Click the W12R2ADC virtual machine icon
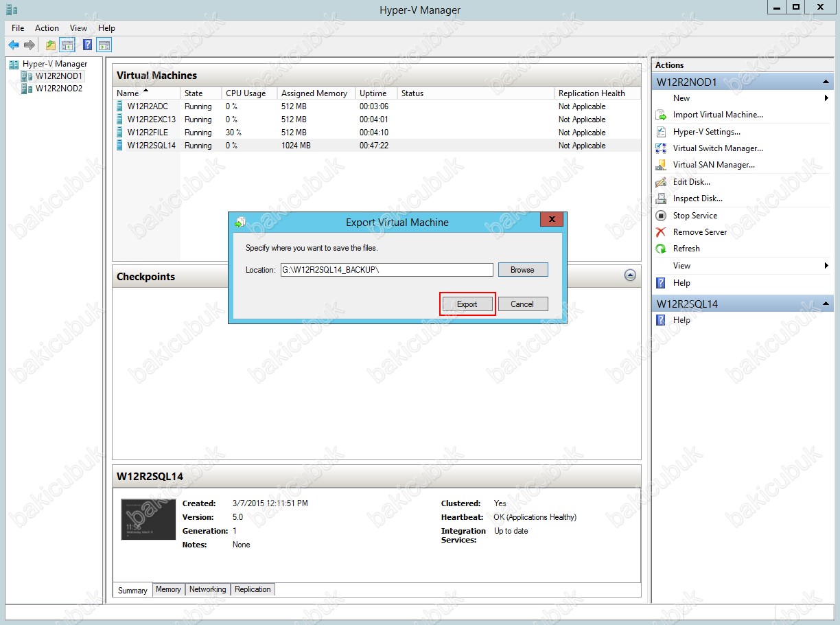This screenshot has height=625, width=840. coord(119,106)
